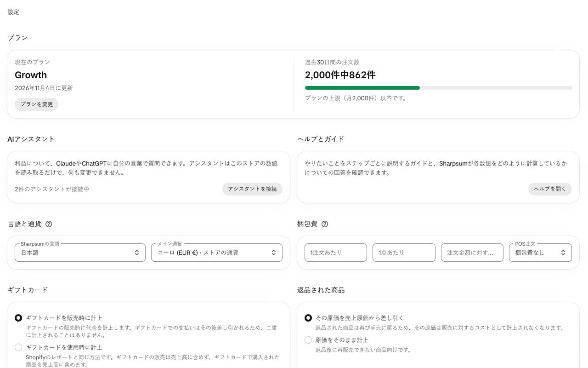The width and height of the screenshot is (588, 368).
Task: Click the 2件のアシスタントが接続中 status text
Action: coord(52,189)
